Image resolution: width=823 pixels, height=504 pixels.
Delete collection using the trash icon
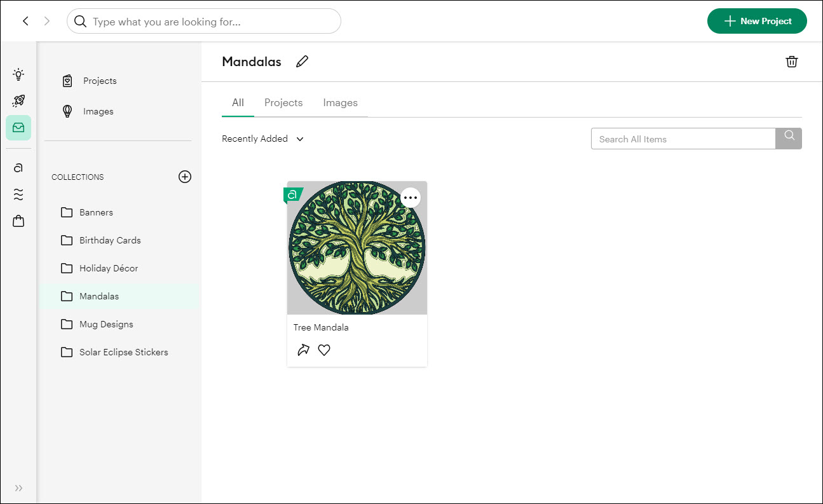[x=791, y=62]
